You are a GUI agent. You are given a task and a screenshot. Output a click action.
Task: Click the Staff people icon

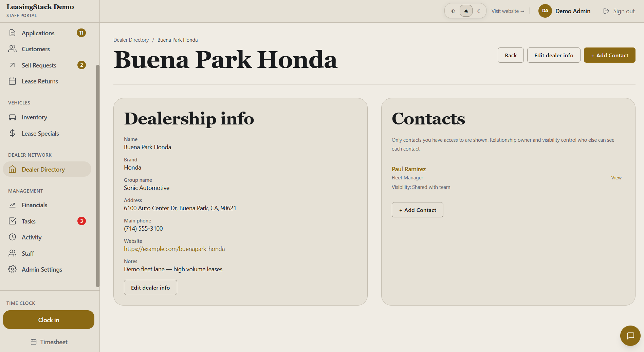pos(13,253)
